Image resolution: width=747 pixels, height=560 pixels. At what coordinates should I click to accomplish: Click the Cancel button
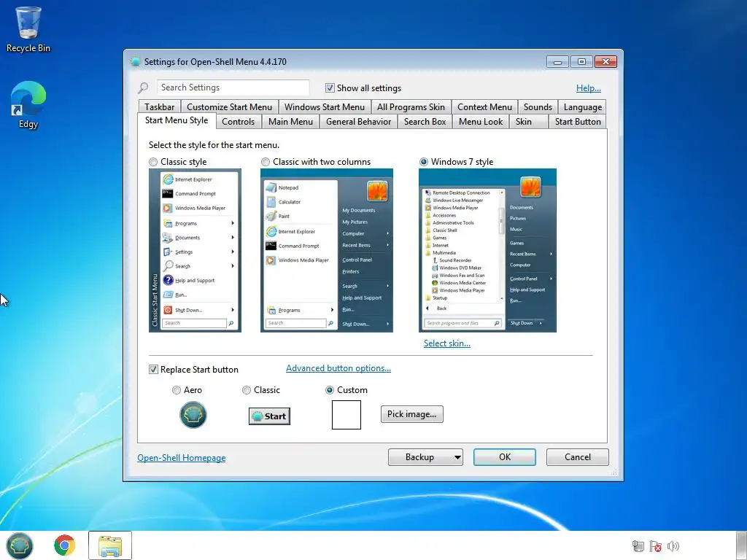point(578,457)
